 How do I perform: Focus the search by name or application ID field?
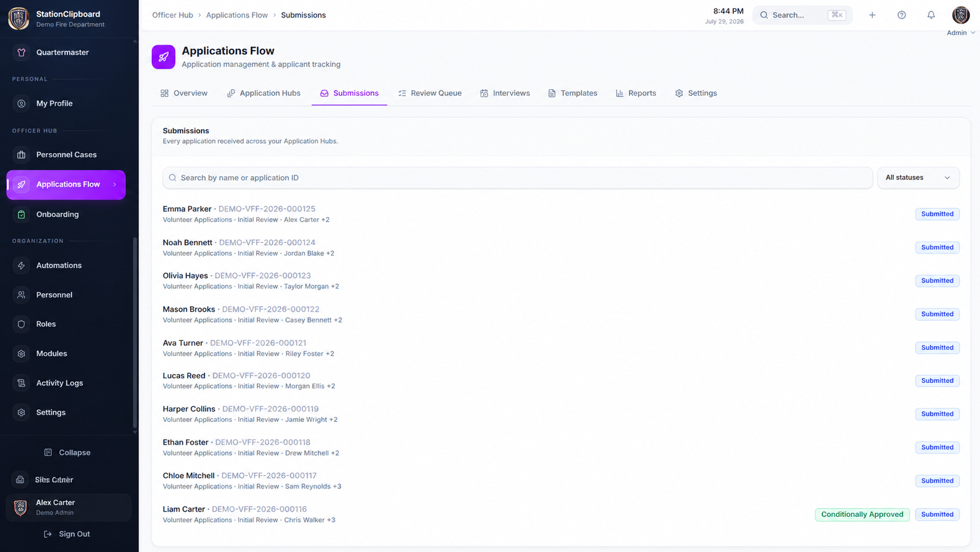point(518,178)
